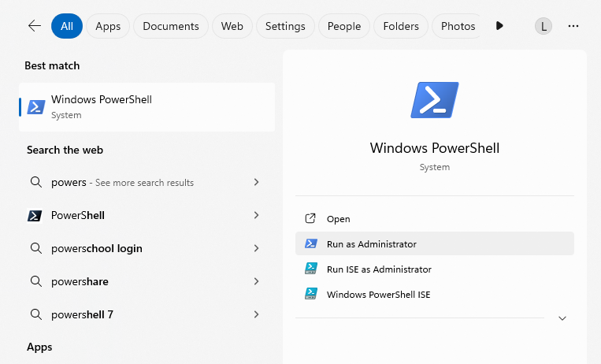
Task: Switch to the Web filter tab
Action: [232, 26]
